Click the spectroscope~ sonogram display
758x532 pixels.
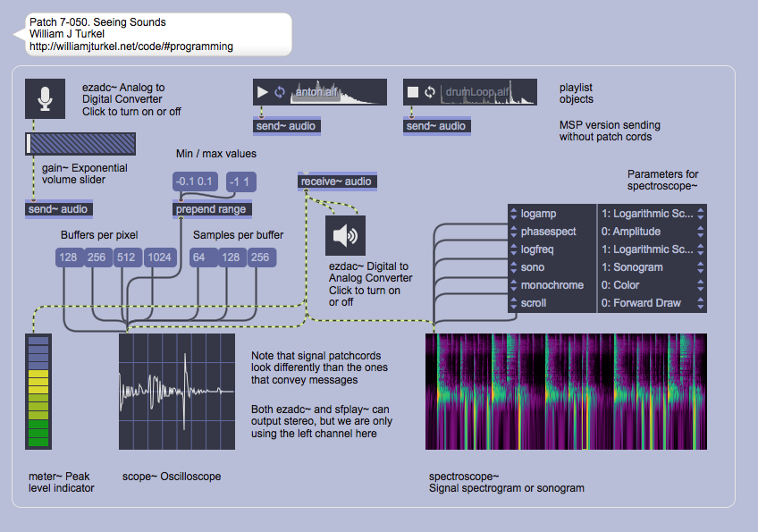point(566,392)
